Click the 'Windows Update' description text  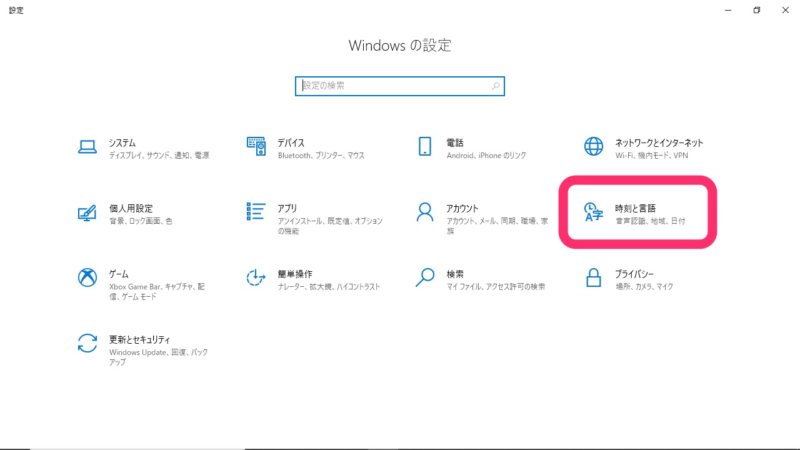[x=138, y=353]
